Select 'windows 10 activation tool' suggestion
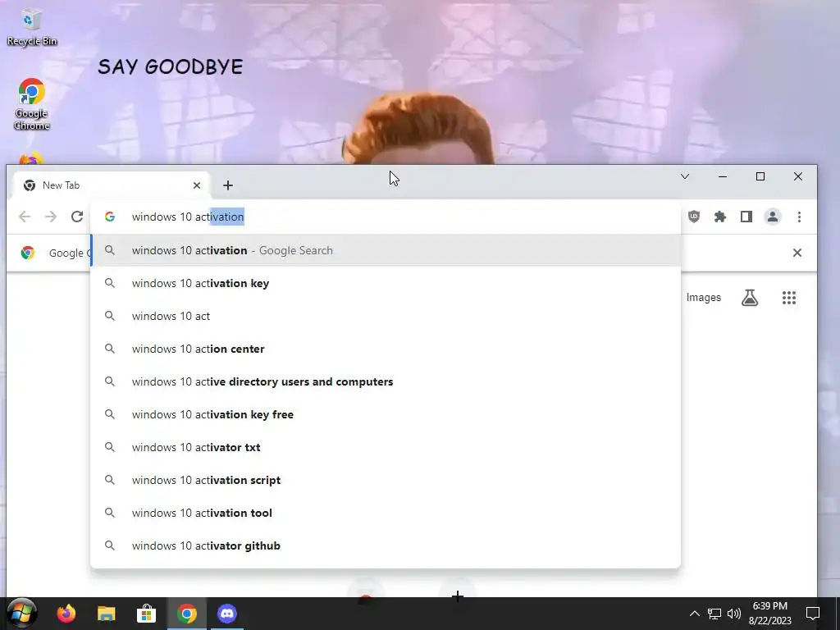Viewport: 840px width, 630px height. pyautogui.click(x=386, y=513)
